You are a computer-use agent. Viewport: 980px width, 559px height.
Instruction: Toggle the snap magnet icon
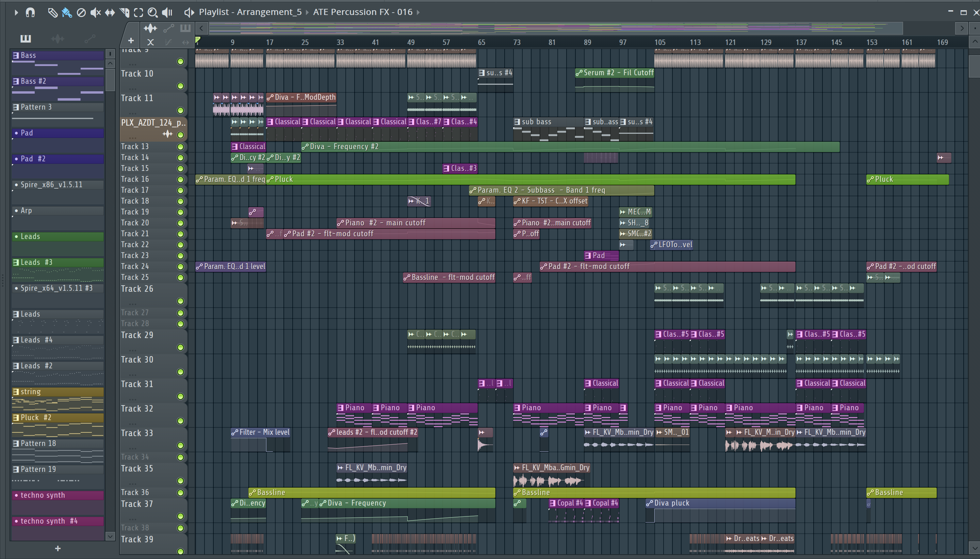30,12
